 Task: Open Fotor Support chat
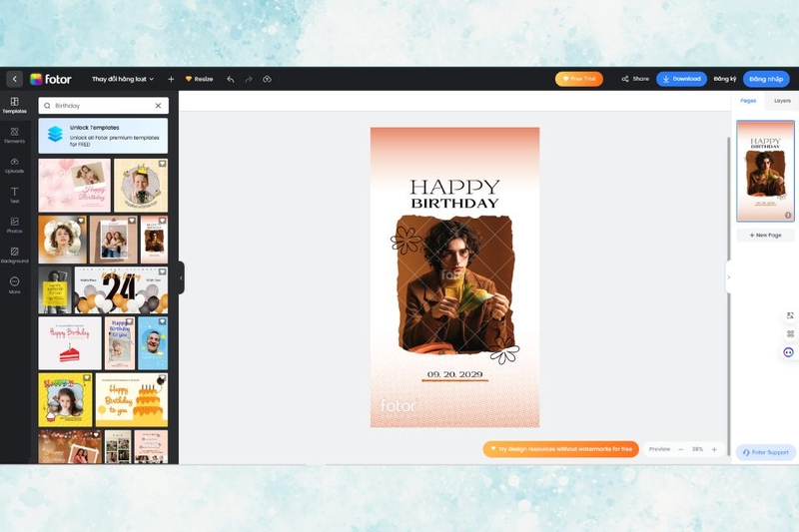click(x=765, y=452)
